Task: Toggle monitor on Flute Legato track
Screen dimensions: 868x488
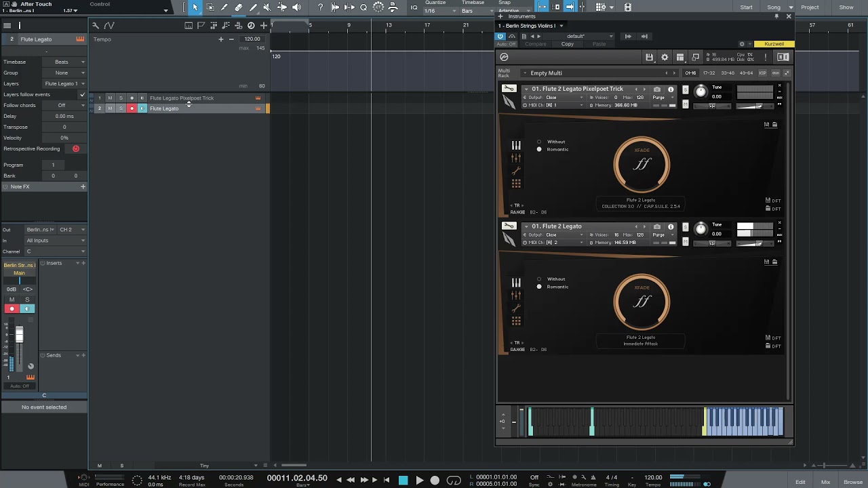Action: (x=142, y=108)
